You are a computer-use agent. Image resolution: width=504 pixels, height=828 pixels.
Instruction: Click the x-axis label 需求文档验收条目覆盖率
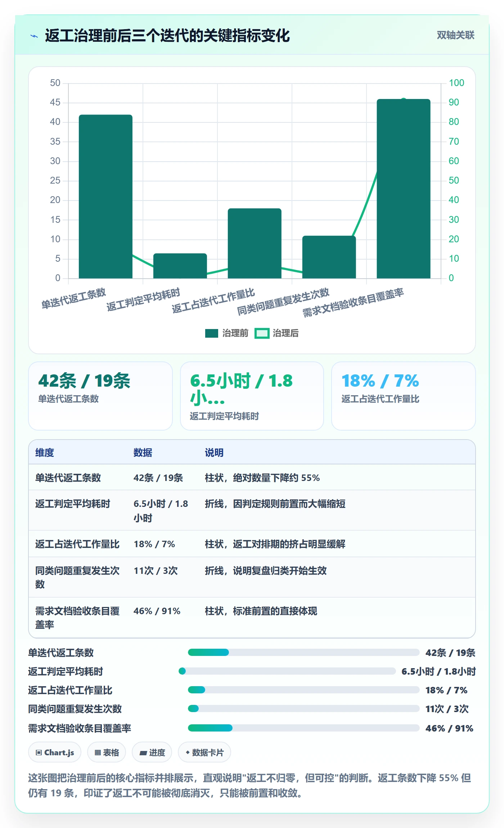(x=353, y=303)
